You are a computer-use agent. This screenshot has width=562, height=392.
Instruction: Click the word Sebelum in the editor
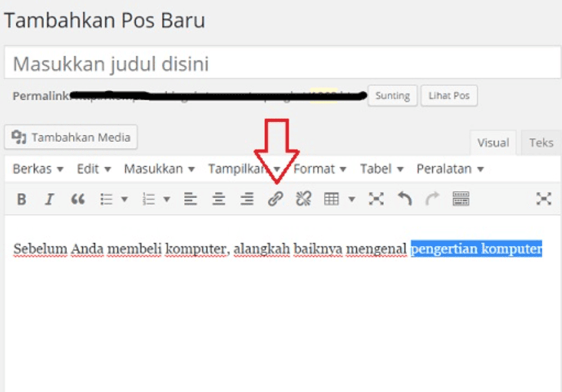click(40, 249)
